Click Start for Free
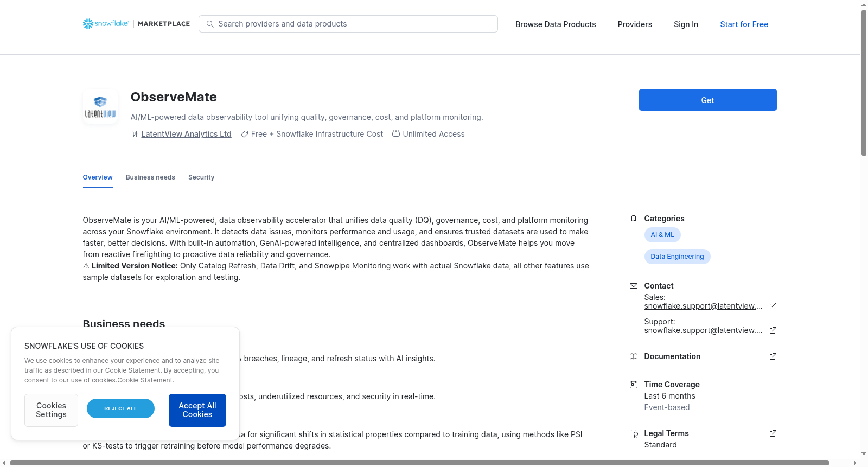868x467 pixels. [744, 24]
